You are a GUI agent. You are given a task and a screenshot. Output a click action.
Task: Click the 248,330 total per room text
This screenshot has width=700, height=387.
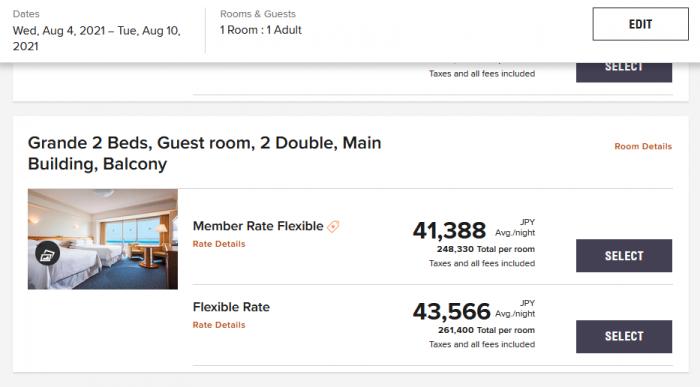click(x=486, y=249)
